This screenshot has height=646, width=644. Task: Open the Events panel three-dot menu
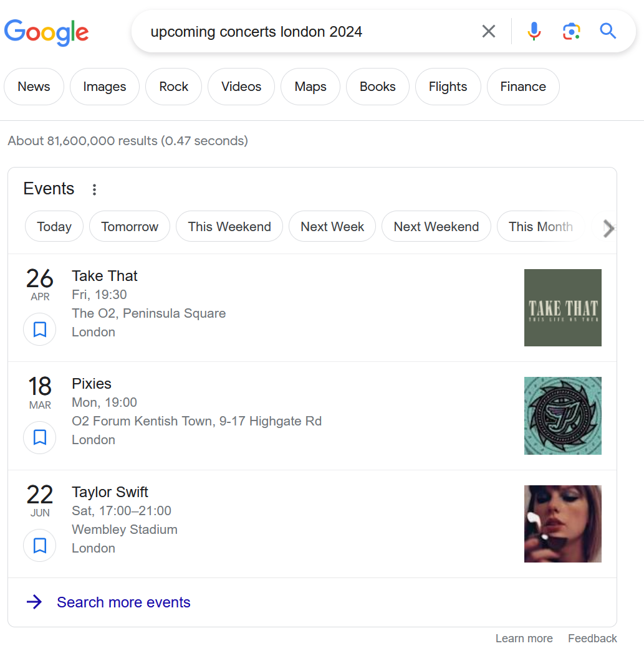click(94, 189)
